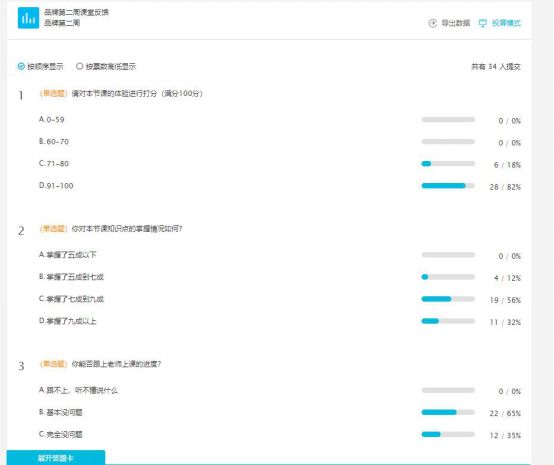Click progress bar for C.完全没问题

(448, 435)
